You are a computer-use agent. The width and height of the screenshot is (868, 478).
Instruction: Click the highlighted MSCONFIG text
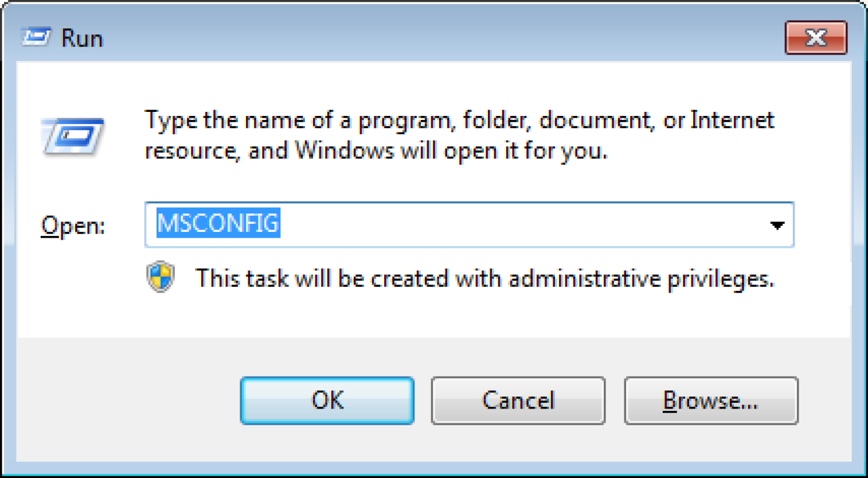218,223
